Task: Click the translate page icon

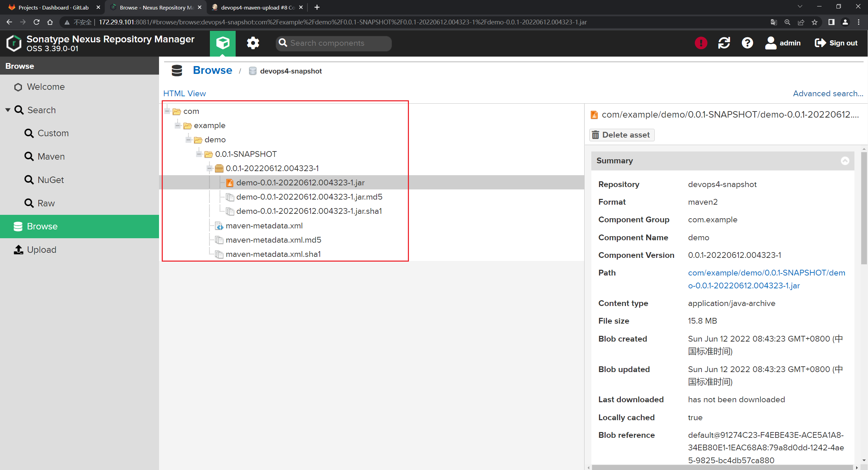Action: click(774, 22)
